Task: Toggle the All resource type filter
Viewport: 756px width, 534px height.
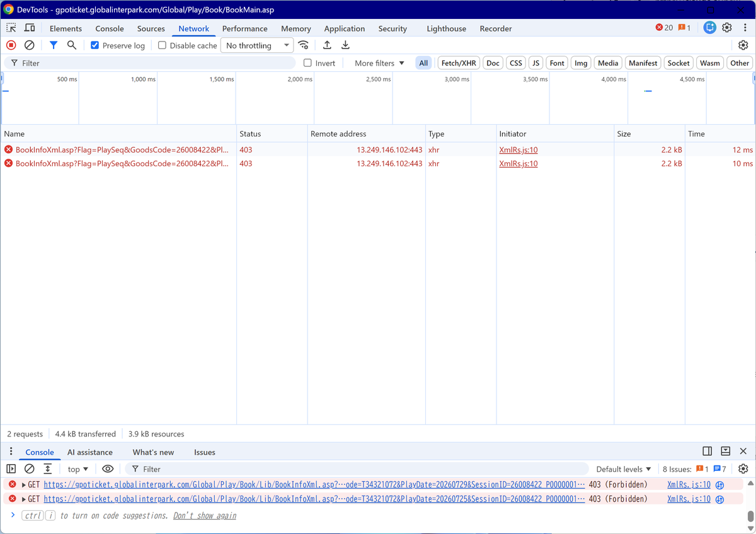Action: click(x=423, y=63)
